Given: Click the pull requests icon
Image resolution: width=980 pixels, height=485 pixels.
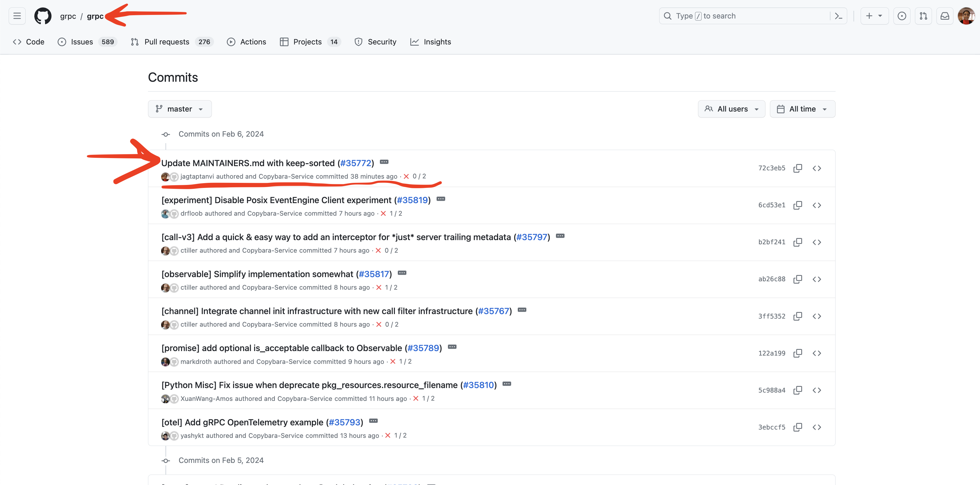Looking at the screenshot, I should [x=923, y=16].
